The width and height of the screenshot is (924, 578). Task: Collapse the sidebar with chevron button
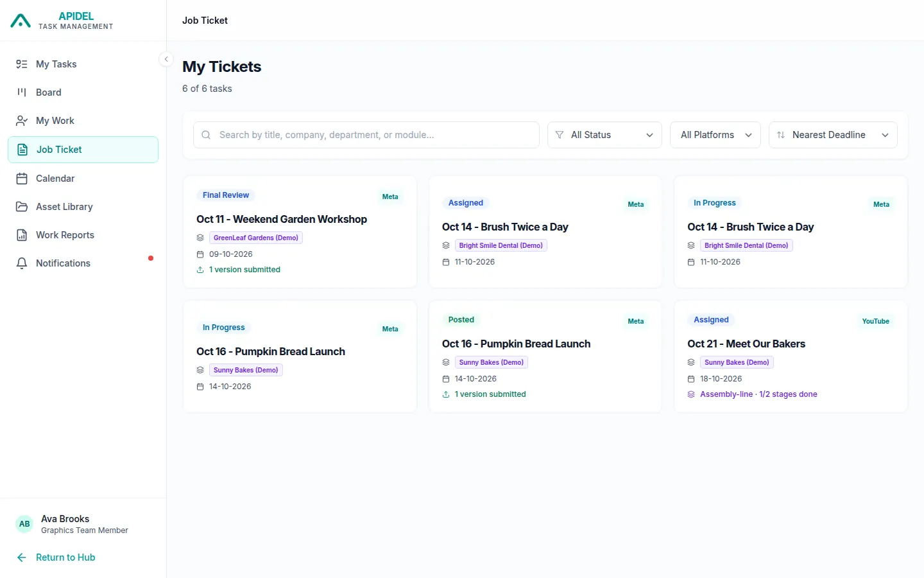click(166, 59)
